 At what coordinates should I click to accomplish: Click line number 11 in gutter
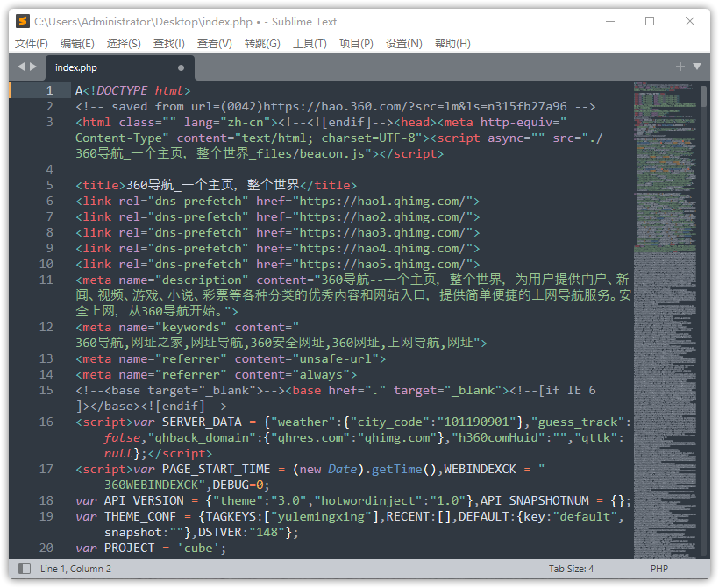coord(46,280)
